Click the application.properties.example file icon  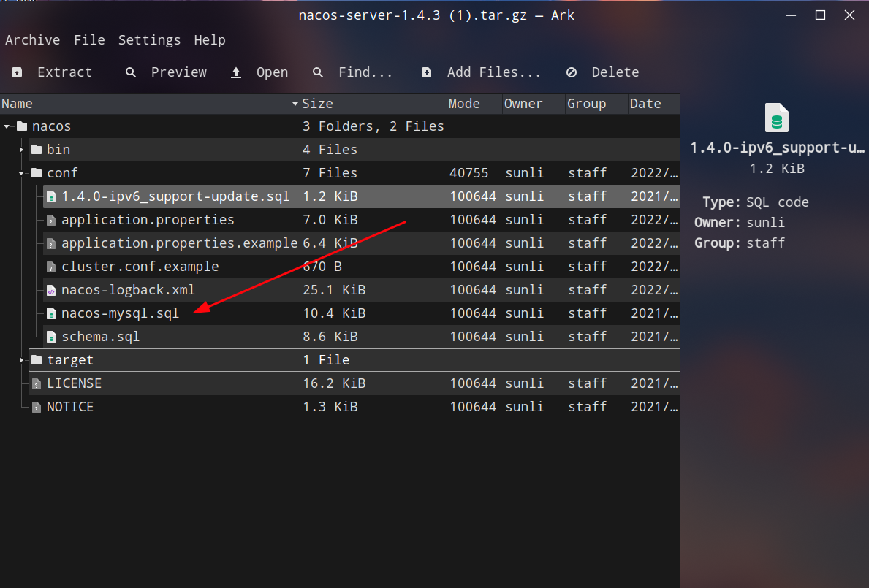tap(51, 244)
